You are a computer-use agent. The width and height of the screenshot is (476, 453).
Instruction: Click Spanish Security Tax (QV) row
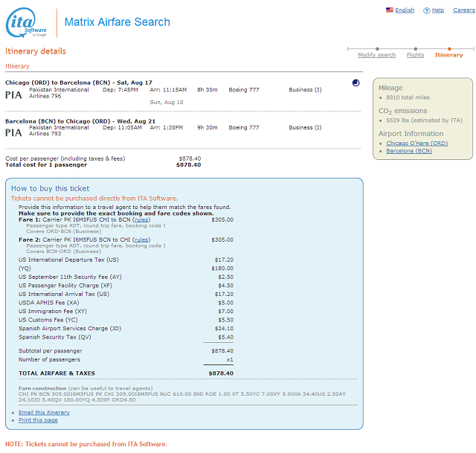point(126,337)
